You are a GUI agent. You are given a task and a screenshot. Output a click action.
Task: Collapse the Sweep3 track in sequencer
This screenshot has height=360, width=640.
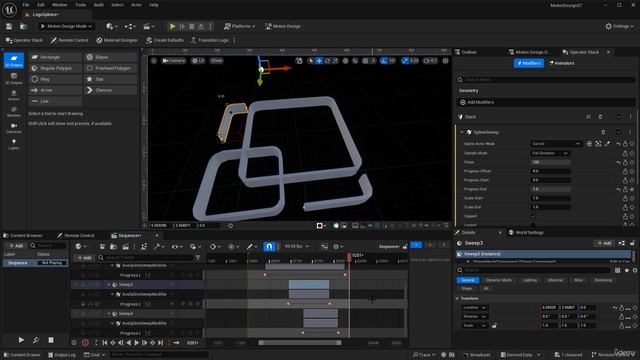click(x=109, y=284)
